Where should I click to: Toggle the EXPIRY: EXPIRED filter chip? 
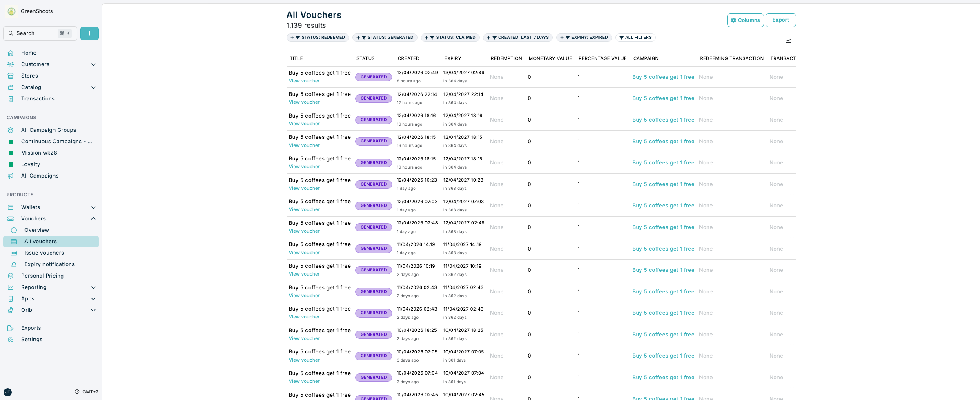584,37
